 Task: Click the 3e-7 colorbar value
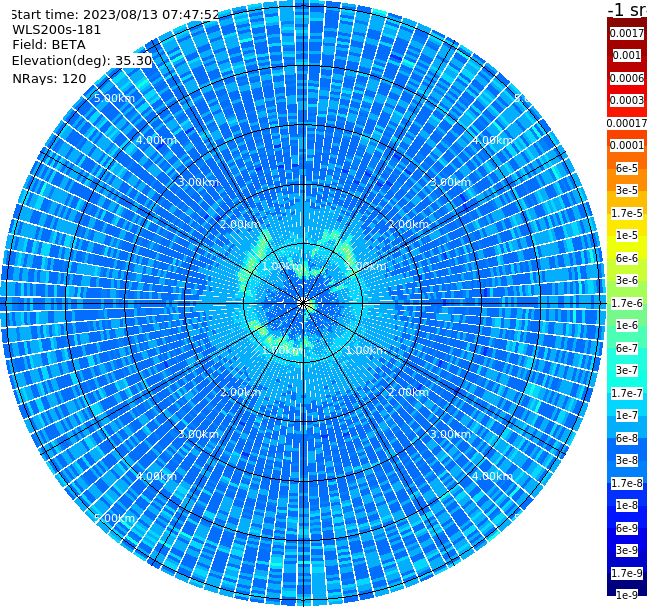(627, 370)
